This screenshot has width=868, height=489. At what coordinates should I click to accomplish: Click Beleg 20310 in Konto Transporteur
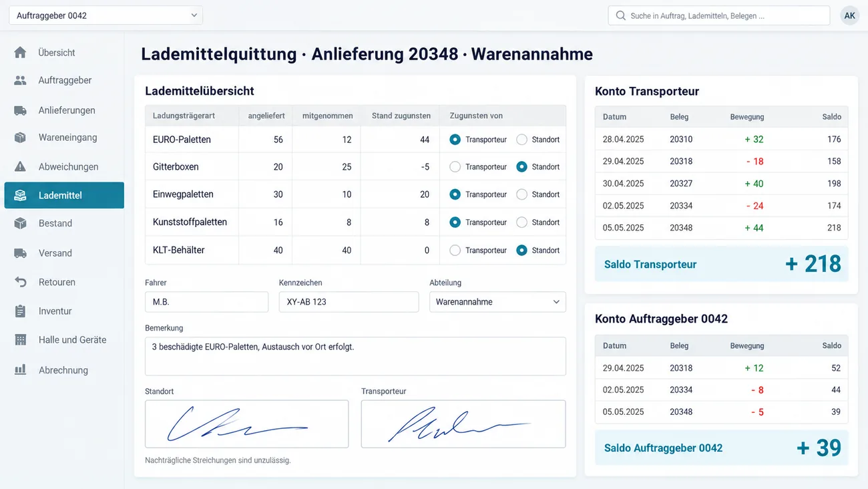(681, 140)
